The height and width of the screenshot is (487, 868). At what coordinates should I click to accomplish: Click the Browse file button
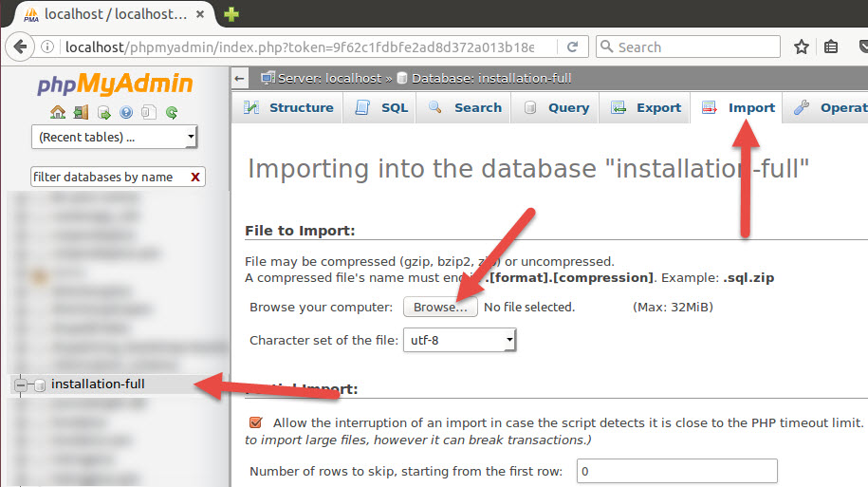click(x=440, y=307)
